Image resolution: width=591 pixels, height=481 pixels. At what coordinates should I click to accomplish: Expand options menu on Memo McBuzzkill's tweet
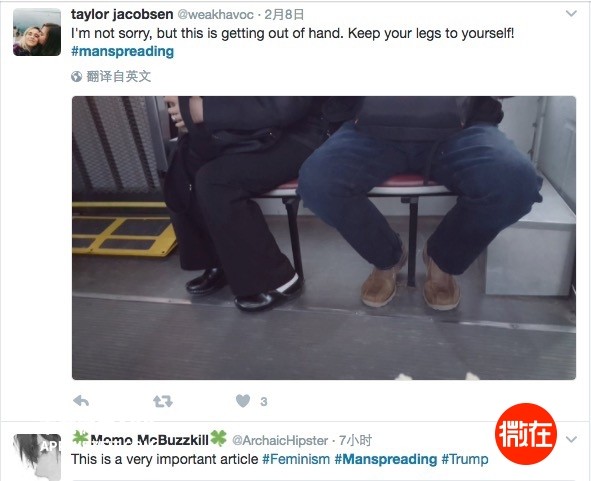point(571,439)
